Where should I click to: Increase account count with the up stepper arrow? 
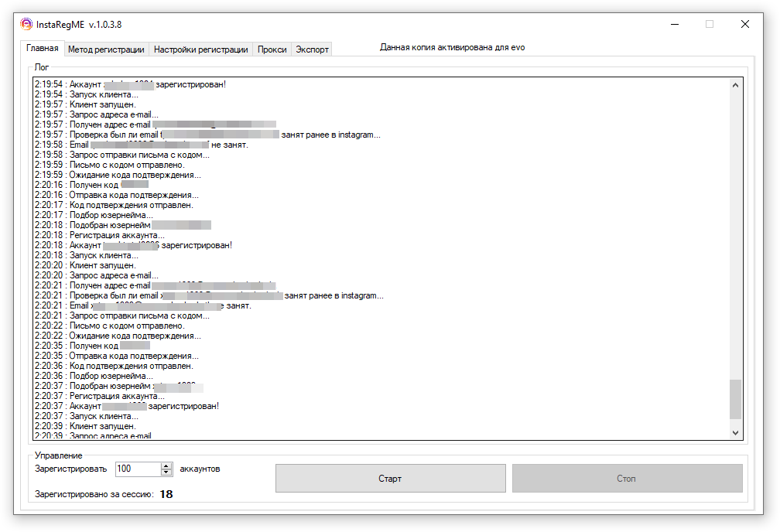coord(166,465)
